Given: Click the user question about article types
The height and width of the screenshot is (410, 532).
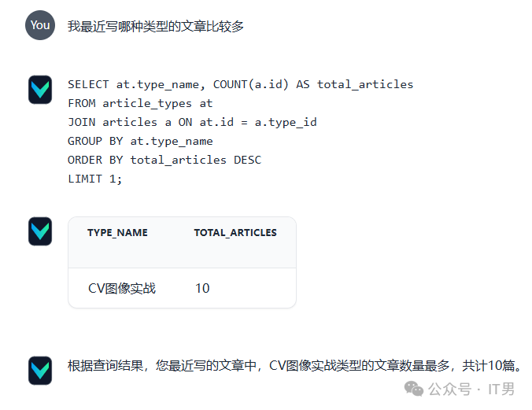Looking at the screenshot, I should pyautogui.click(x=156, y=26).
